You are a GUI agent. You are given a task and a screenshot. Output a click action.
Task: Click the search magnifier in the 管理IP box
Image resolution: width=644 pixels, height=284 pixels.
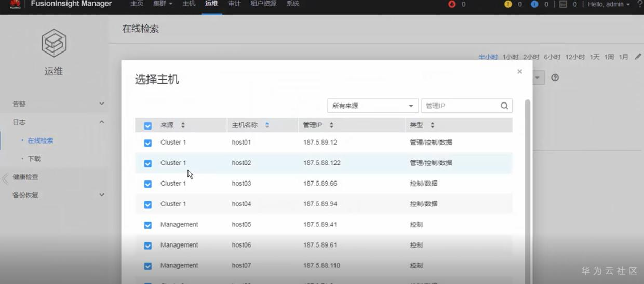(x=504, y=106)
